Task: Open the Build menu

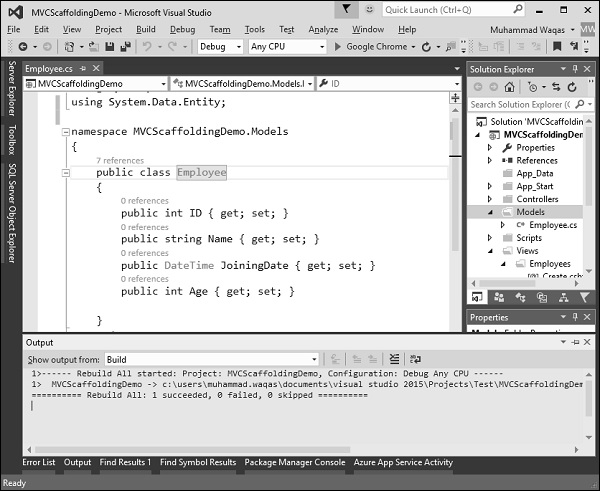Action: (146, 29)
